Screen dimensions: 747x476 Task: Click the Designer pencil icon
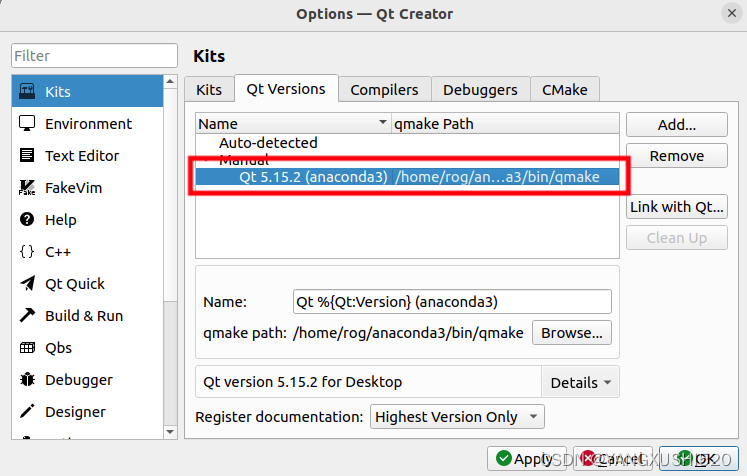[27, 411]
